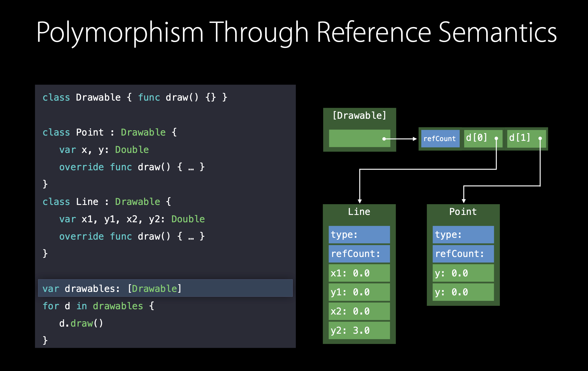Click the 'Point' heading of the object box

click(463, 212)
